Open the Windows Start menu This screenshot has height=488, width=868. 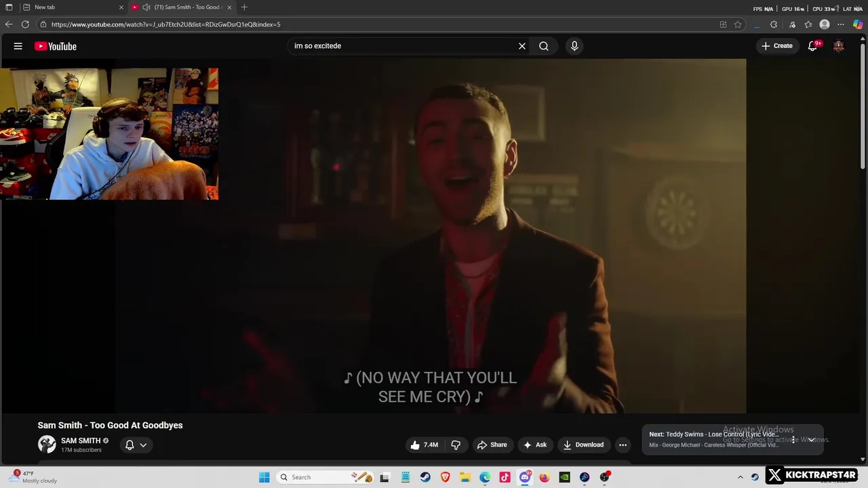264,477
